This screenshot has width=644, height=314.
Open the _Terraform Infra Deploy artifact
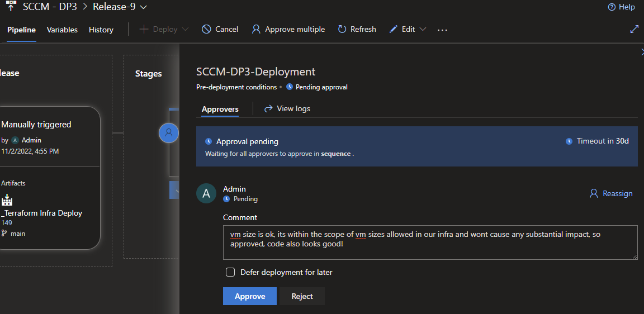41,213
